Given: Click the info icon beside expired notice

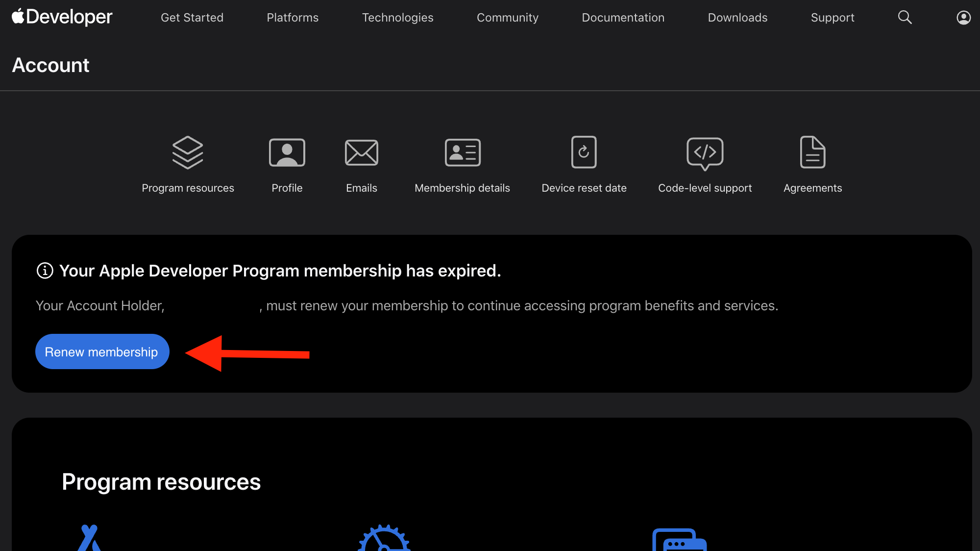Looking at the screenshot, I should [45, 271].
